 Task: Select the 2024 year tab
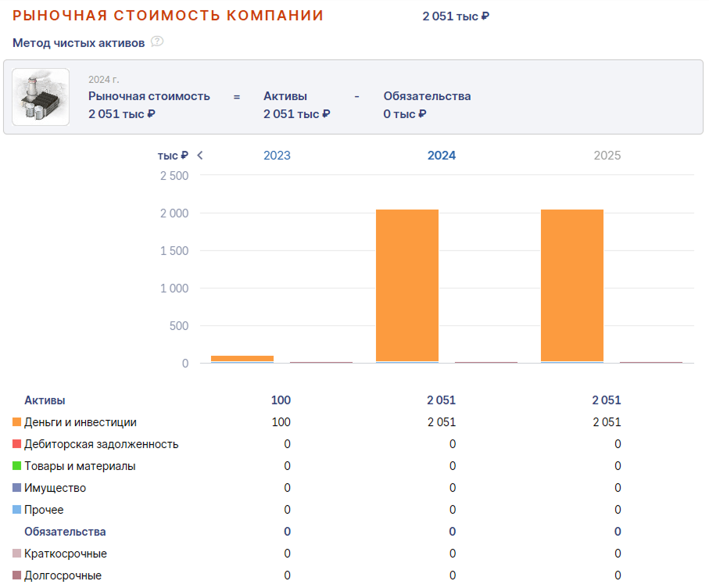click(x=442, y=156)
